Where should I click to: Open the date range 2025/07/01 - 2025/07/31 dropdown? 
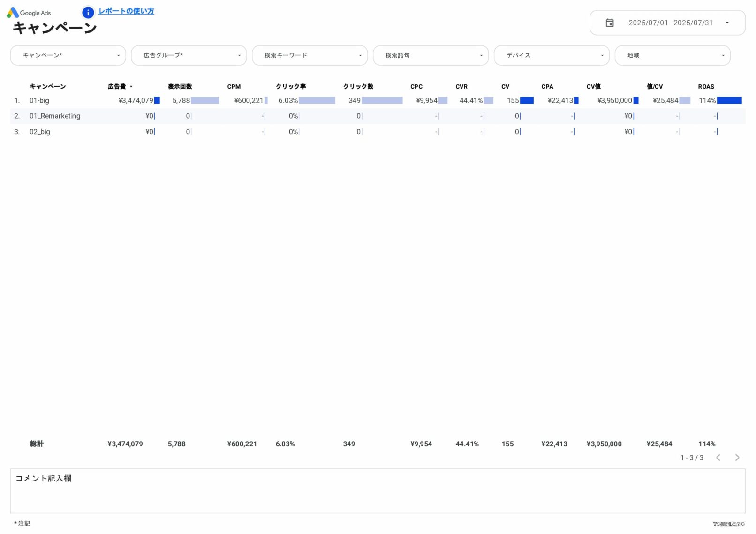670,23
